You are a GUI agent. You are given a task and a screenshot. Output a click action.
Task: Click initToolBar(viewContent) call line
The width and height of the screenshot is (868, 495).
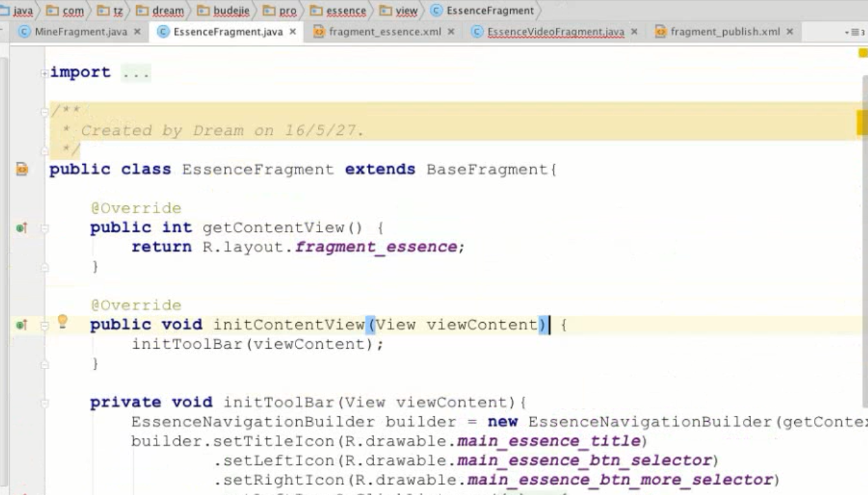pyautogui.click(x=257, y=344)
